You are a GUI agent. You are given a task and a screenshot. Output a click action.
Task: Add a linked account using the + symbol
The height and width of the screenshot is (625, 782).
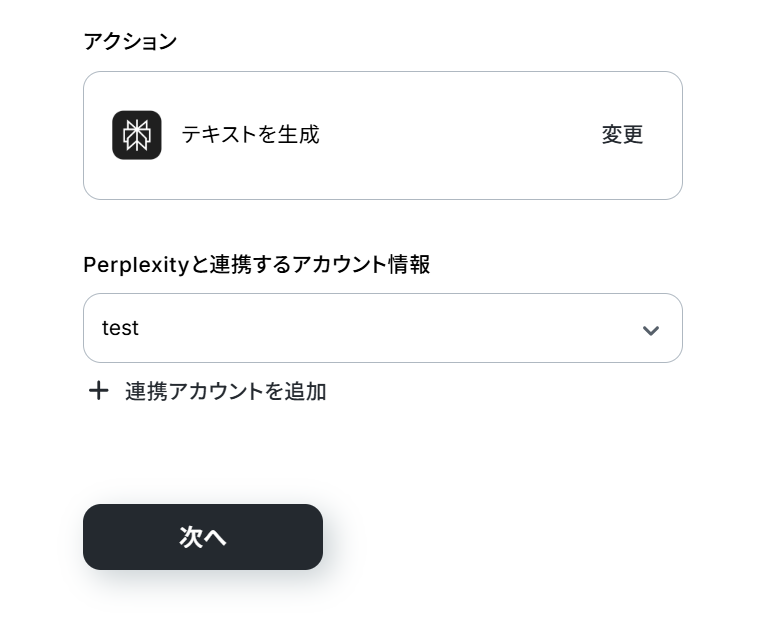[98, 391]
